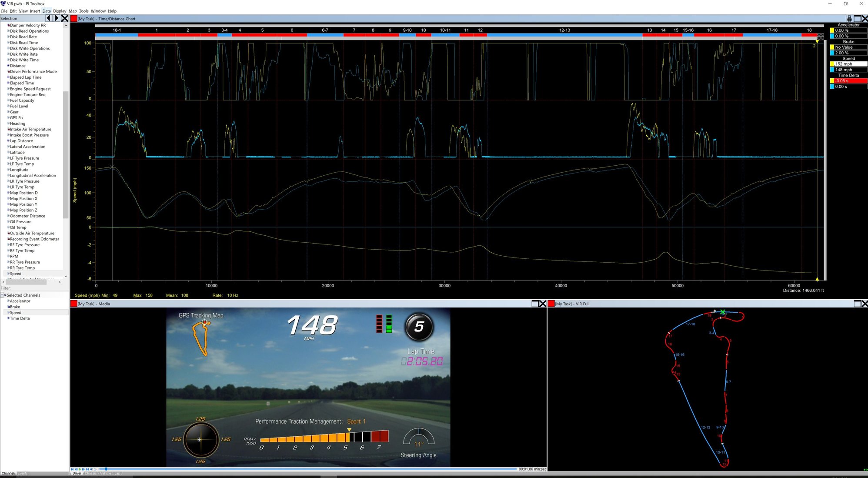Collapse the Selected Channels tree
Screen dimensions: 868x478
click(x=2, y=295)
